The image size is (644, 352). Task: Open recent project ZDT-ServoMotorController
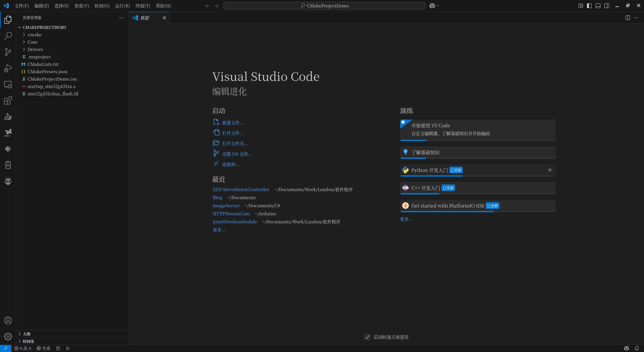click(241, 189)
